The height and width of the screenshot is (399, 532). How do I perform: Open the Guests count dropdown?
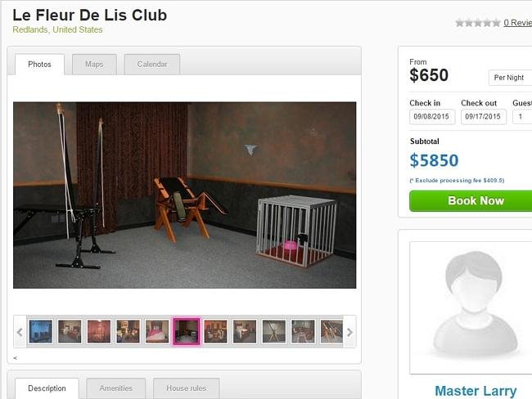pyautogui.click(x=522, y=117)
